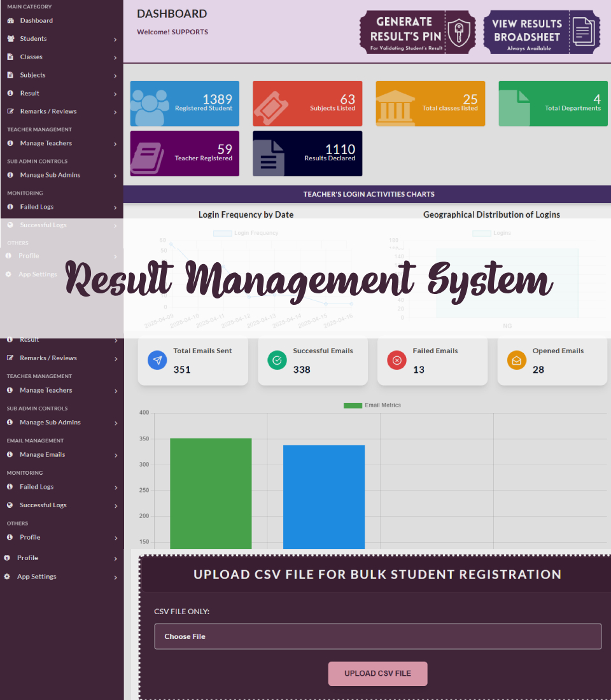Click the DASHBOARD page heading
The image size is (611, 700).
(x=172, y=14)
